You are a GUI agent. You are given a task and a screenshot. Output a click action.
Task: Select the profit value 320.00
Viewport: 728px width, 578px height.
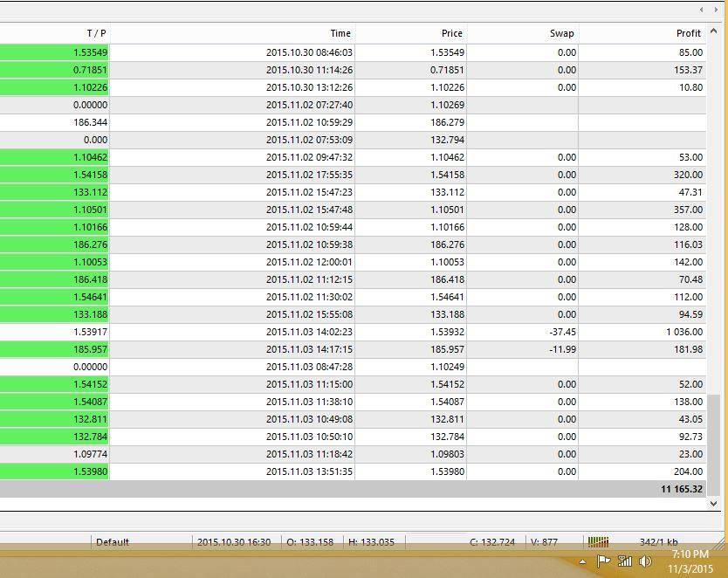689,175
